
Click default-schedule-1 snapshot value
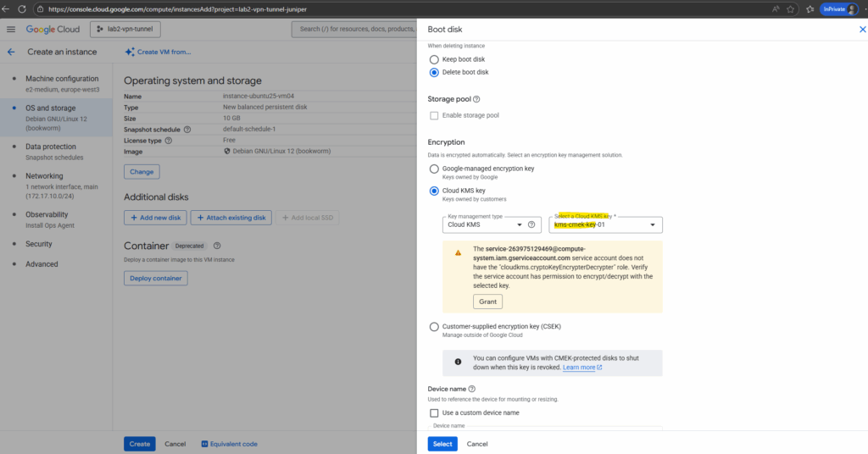(x=249, y=130)
